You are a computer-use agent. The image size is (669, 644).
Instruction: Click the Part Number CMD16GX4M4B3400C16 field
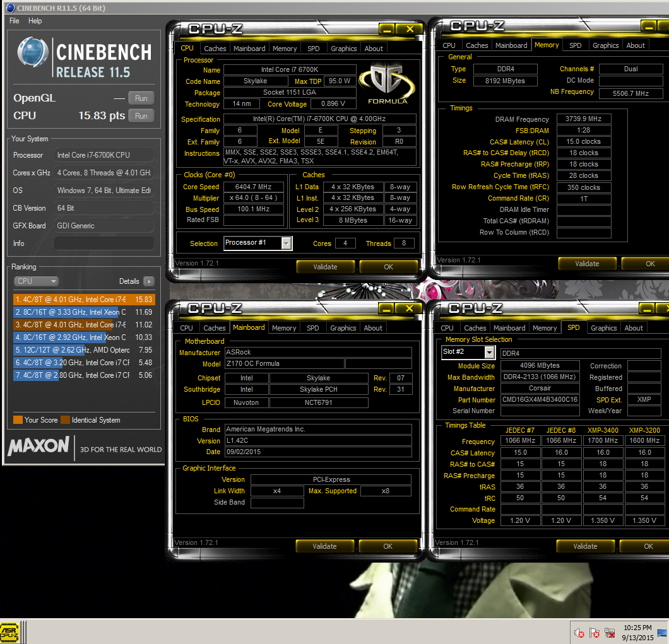[540, 400]
